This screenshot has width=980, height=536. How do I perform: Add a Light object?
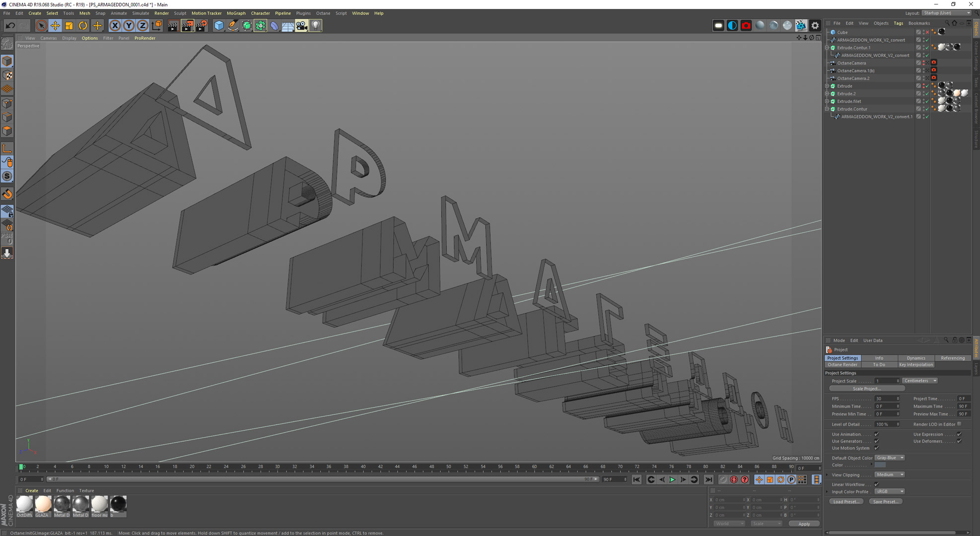(x=316, y=25)
